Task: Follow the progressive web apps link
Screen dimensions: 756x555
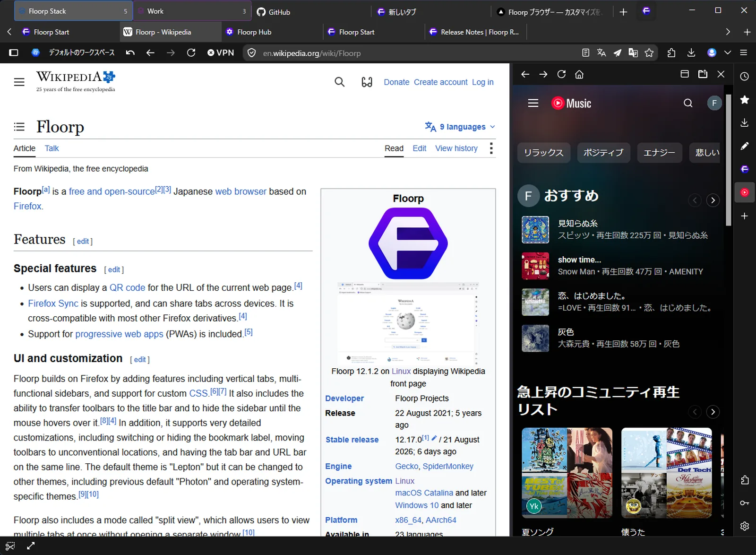Action: pyautogui.click(x=119, y=334)
